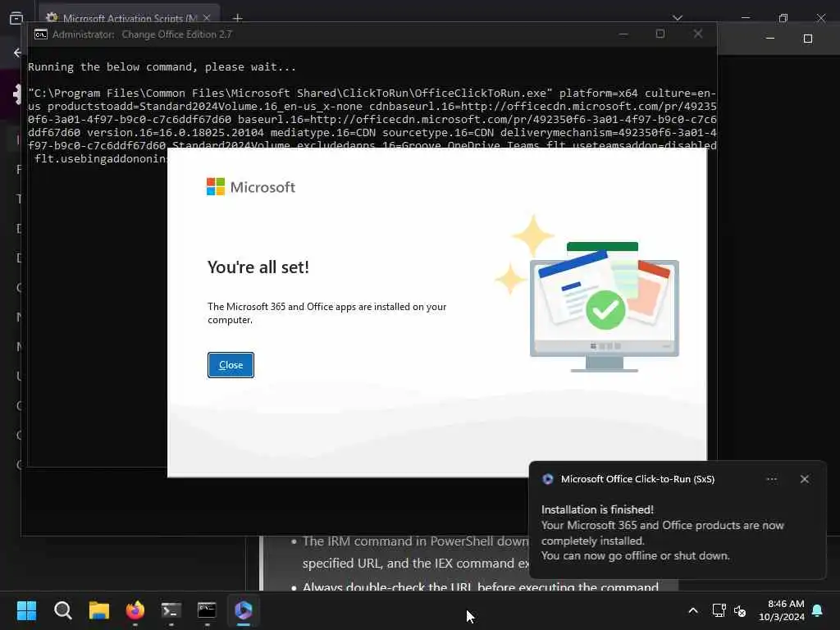Click the Command Prompt icon in console title bar
The image size is (840, 630).
pyautogui.click(x=41, y=34)
